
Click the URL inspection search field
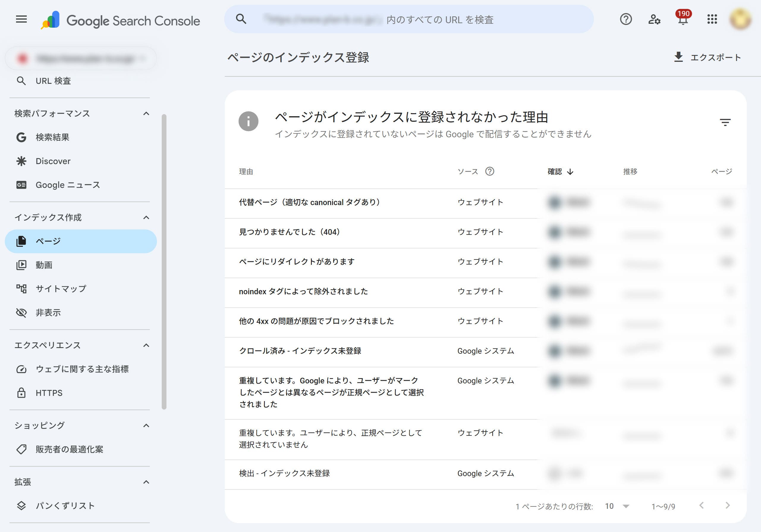coord(409,19)
